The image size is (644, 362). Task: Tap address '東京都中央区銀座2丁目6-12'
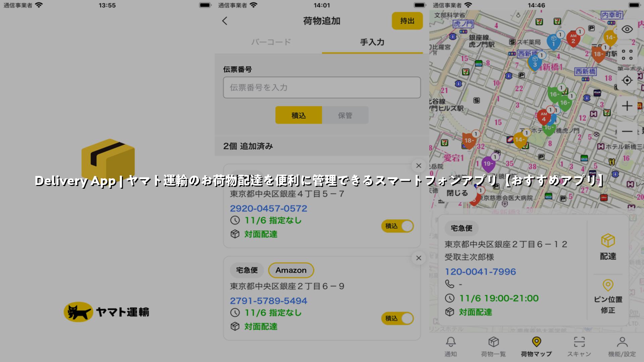tap(506, 244)
